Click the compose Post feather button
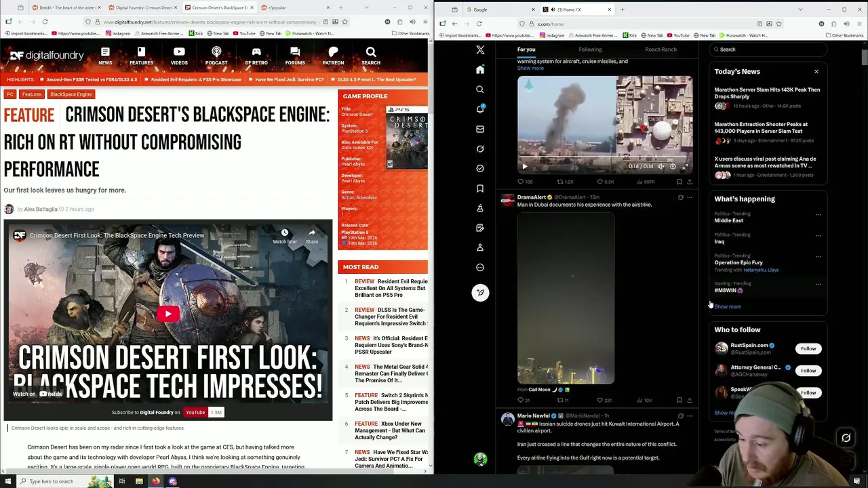This screenshot has width=868, height=488. [480, 292]
